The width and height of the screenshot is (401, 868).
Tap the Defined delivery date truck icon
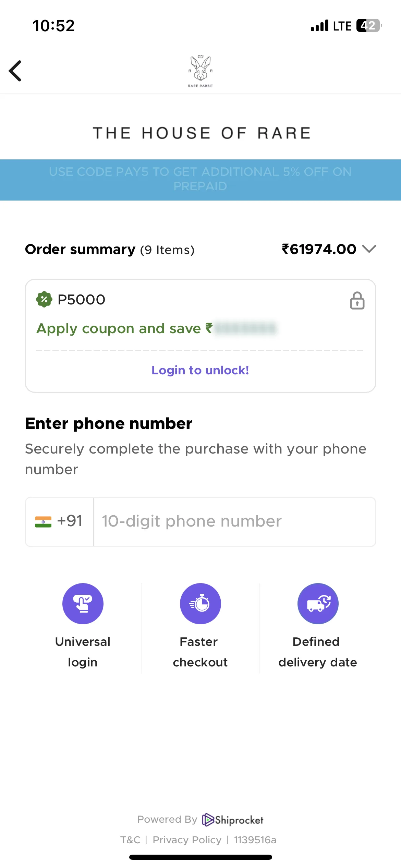click(x=318, y=604)
